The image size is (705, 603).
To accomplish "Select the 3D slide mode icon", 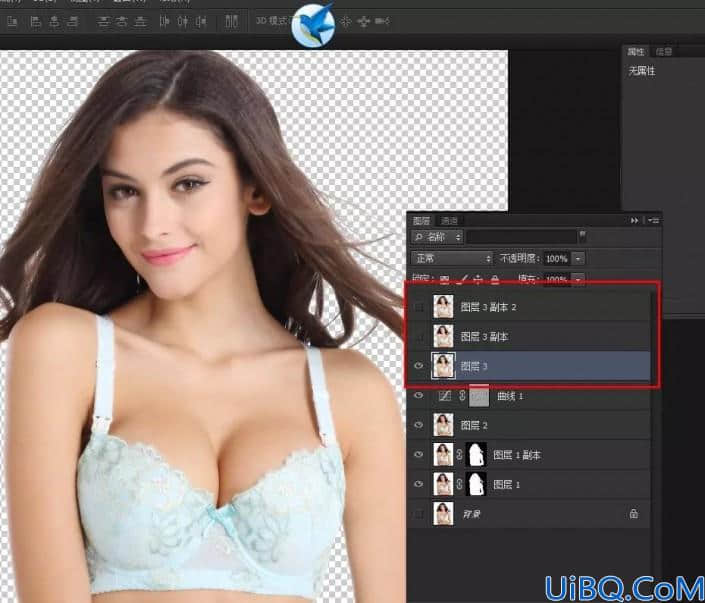I will click(364, 21).
